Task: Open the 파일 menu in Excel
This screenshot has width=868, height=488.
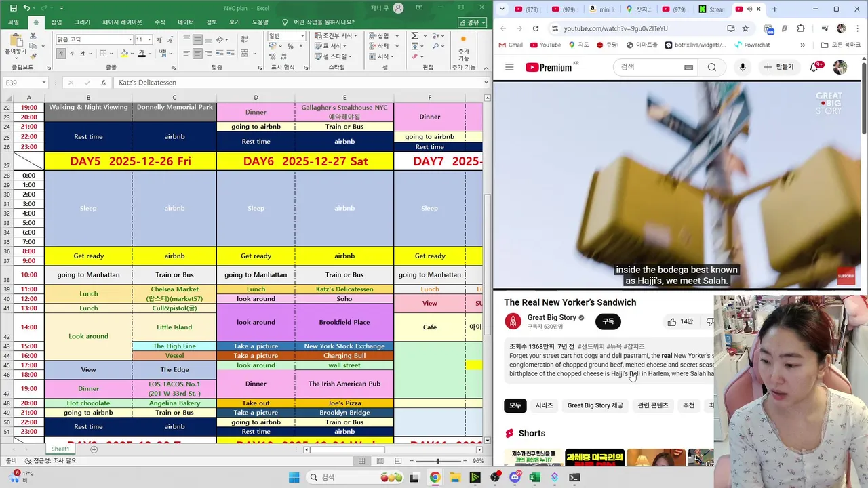Action: pyautogui.click(x=14, y=22)
